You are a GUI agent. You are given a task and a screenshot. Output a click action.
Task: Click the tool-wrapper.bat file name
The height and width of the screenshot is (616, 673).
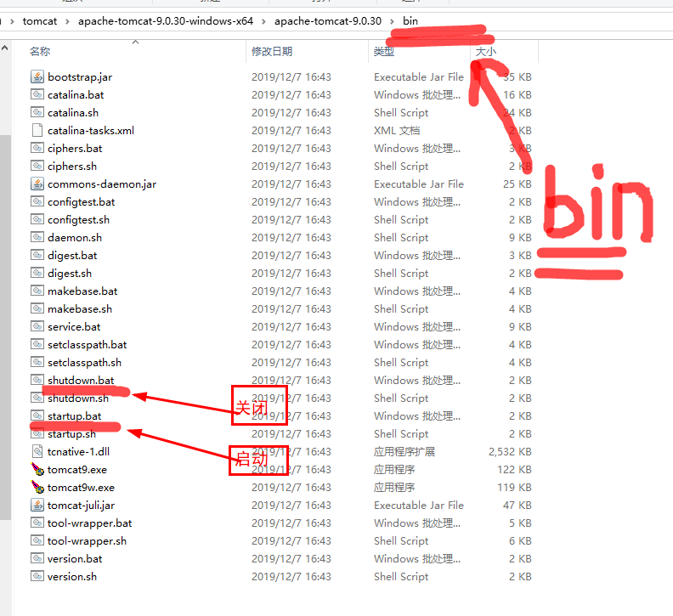click(x=90, y=523)
